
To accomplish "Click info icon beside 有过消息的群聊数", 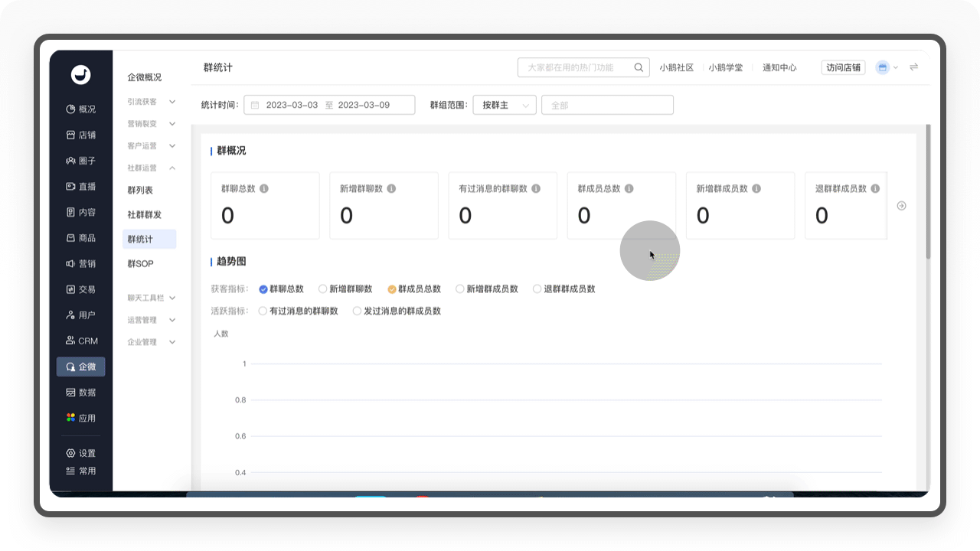I will coord(536,188).
